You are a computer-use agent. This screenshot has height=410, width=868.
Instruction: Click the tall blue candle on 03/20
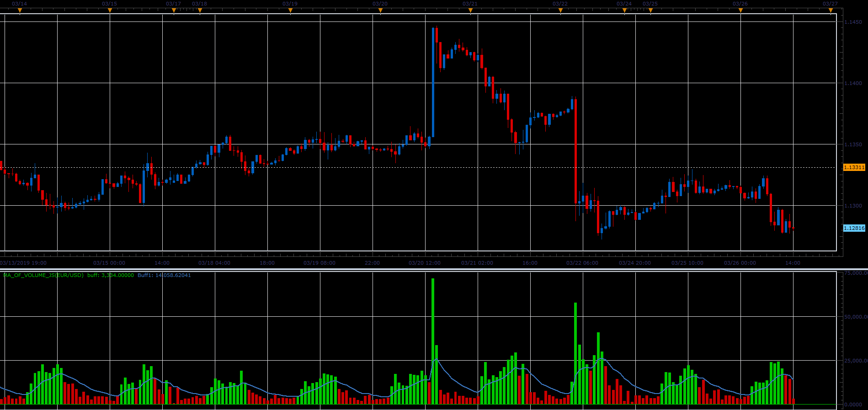[x=433, y=82]
